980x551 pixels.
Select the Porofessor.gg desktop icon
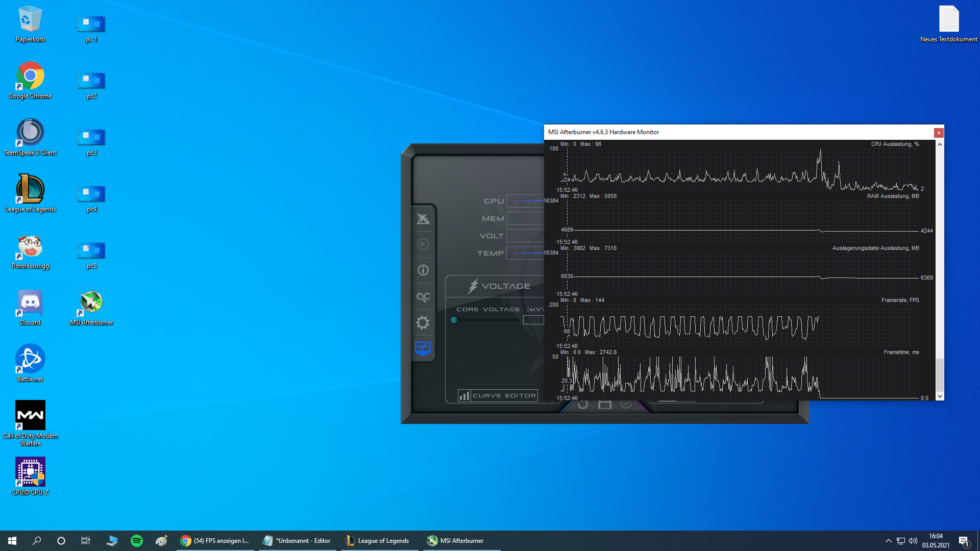coord(30,247)
